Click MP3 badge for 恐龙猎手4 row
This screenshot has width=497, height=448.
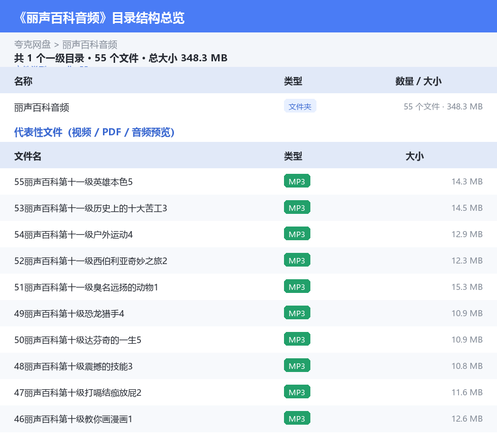click(297, 313)
